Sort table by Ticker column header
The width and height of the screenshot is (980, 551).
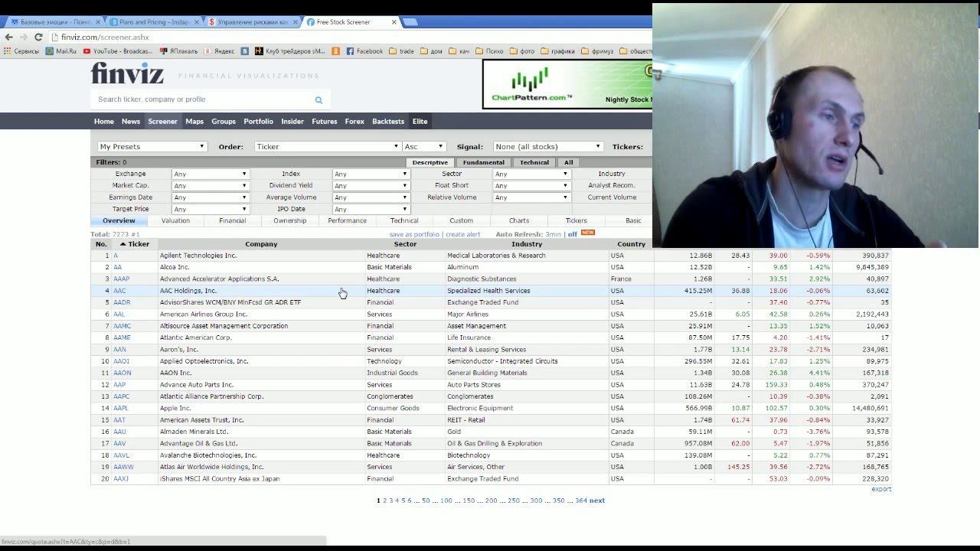[x=135, y=244]
